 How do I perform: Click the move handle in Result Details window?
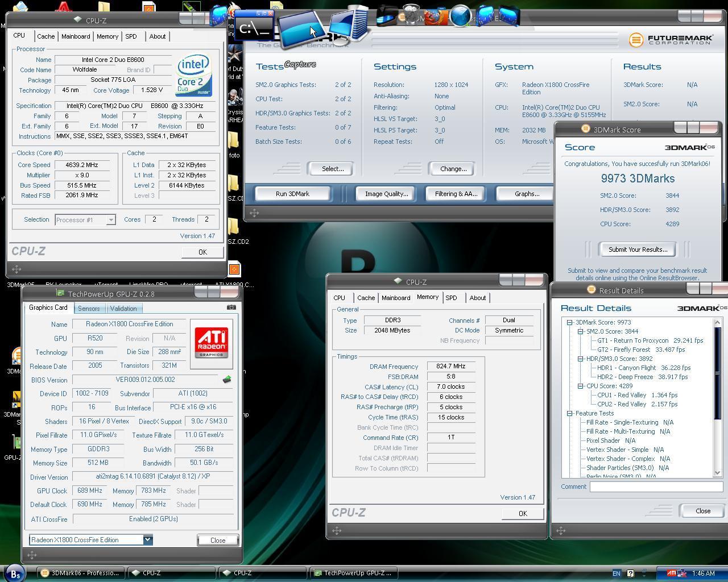pos(561,530)
